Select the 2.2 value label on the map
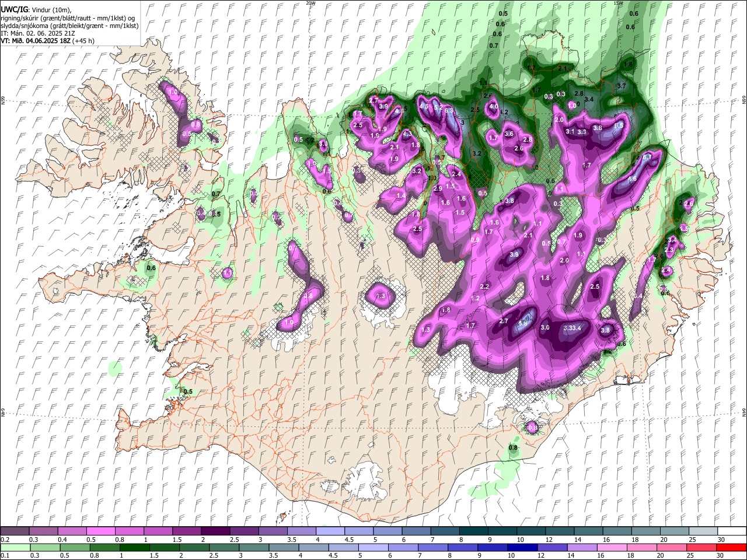Screen dimensions: 747x560 point(484,286)
